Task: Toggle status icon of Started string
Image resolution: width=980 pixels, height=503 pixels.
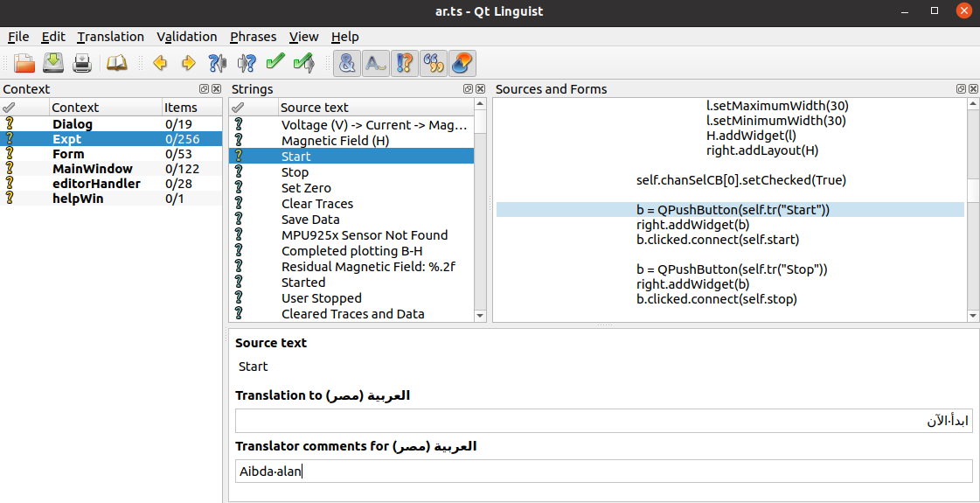Action: [238, 283]
